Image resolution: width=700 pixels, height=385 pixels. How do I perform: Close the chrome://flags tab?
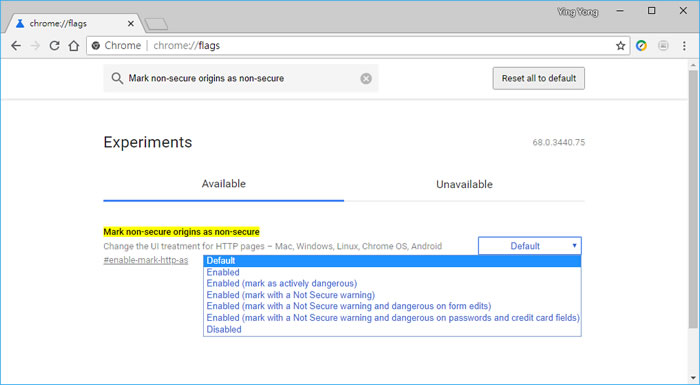[x=131, y=24]
